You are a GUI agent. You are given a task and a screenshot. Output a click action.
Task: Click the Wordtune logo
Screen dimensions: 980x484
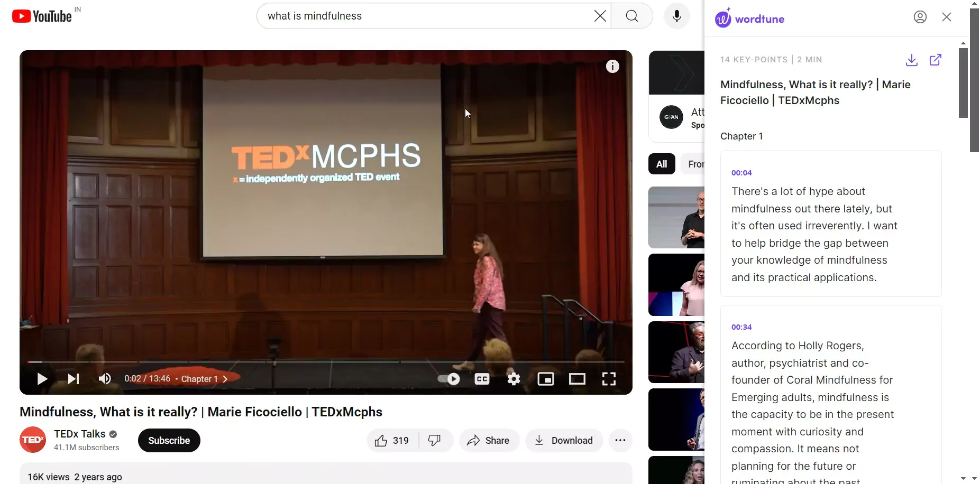tap(749, 18)
